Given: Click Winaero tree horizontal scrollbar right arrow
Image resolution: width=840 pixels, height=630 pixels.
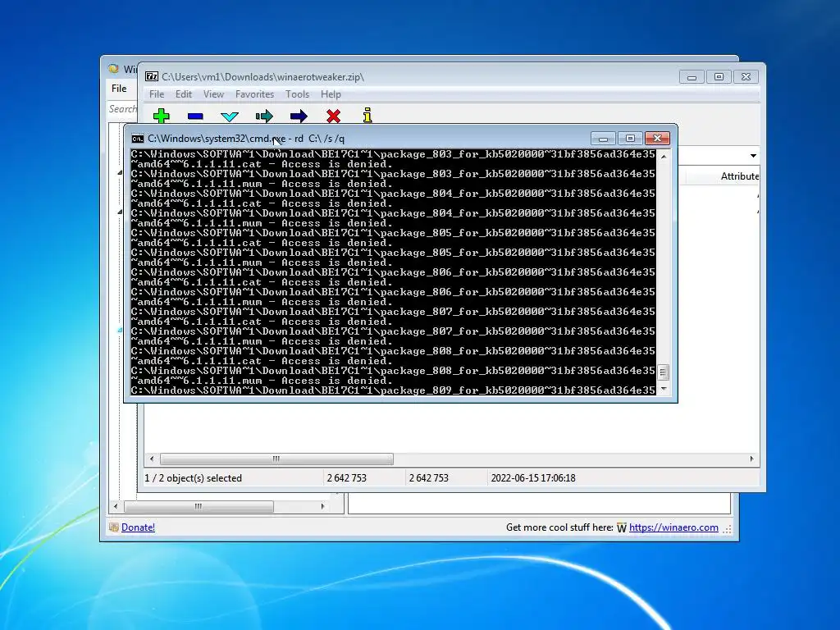Looking at the screenshot, I should 322,506.
